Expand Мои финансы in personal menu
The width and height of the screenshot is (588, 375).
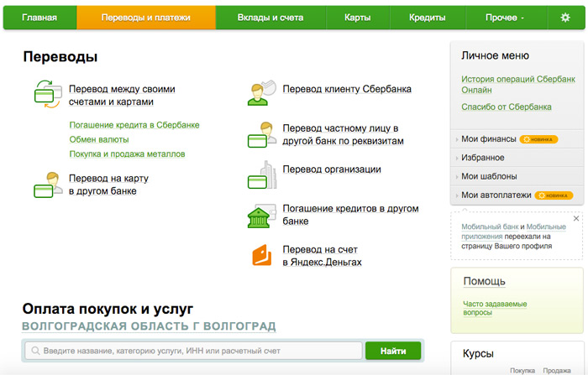click(488, 139)
